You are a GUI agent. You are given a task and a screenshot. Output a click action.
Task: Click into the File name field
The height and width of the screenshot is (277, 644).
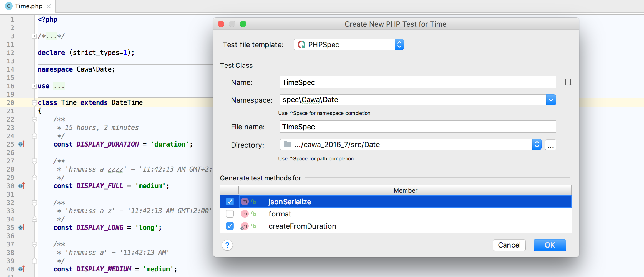pos(417,127)
